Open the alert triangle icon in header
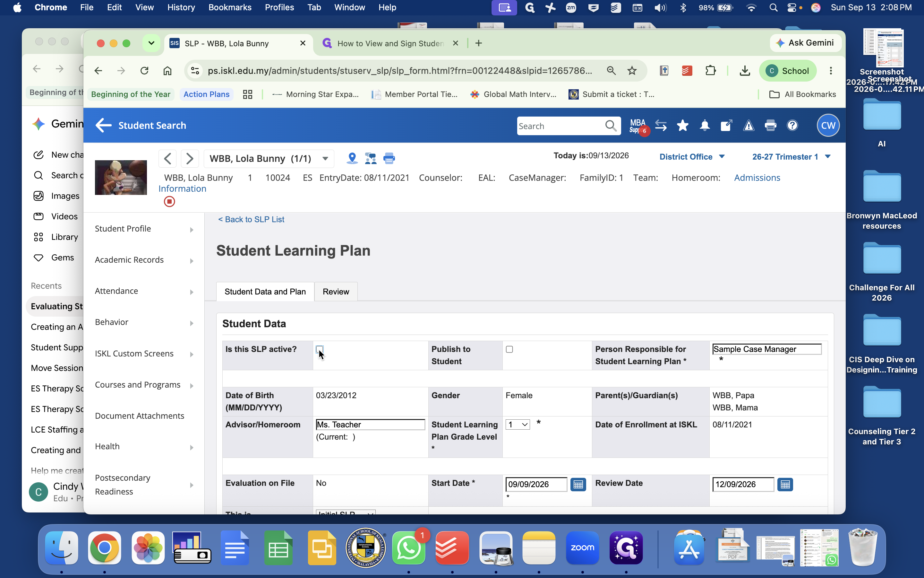924x578 pixels. [x=749, y=125]
